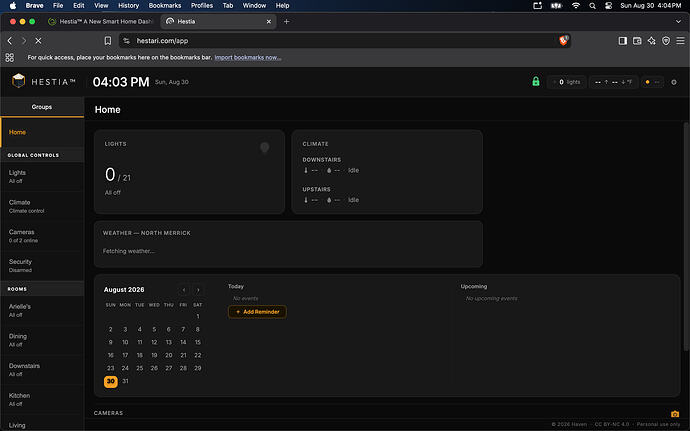This screenshot has height=431, width=690.
Task: Click the 'August 2026' calendar heading
Action: click(x=124, y=290)
